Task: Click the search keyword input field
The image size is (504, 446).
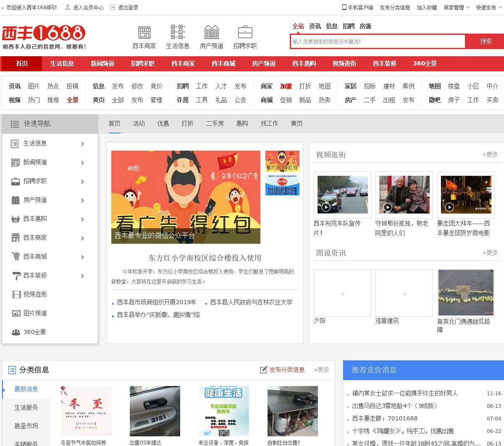Action: pos(378,42)
